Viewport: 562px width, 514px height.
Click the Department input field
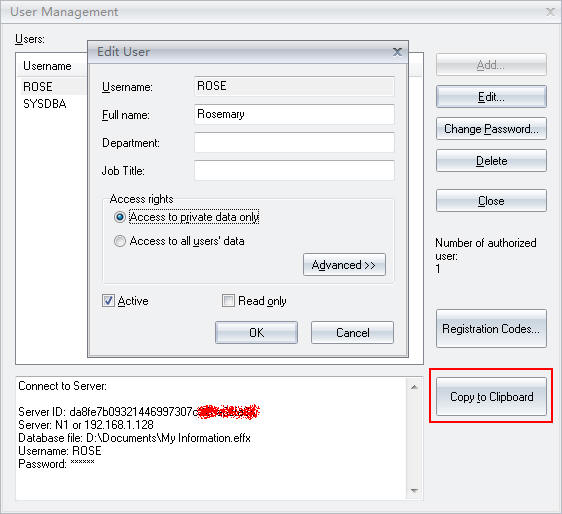pyautogui.click(x=294, y=142)
